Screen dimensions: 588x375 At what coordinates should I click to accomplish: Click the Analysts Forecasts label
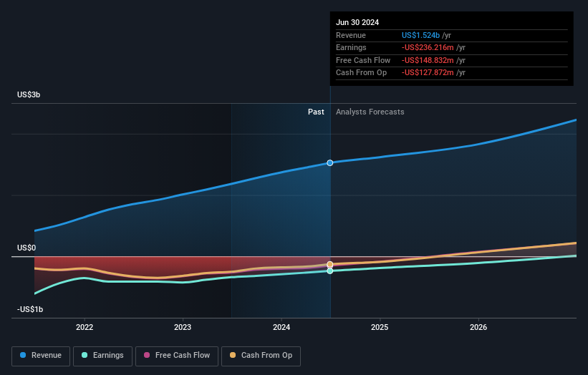[370, 112]
